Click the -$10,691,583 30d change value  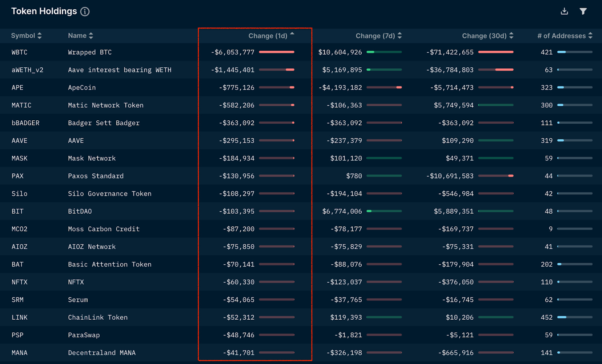pyautogui.click(x=450, y=176)
